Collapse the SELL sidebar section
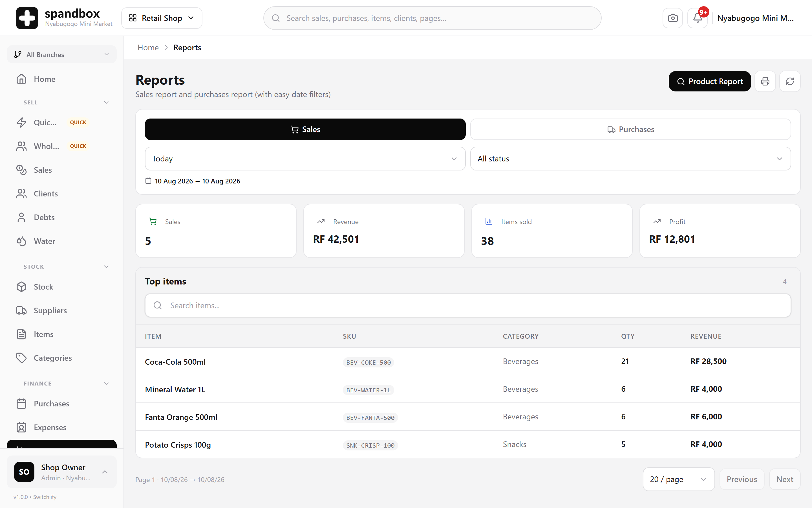Image resolution: width=812 pixels, height=508 pixels. [x=106, y=102]
